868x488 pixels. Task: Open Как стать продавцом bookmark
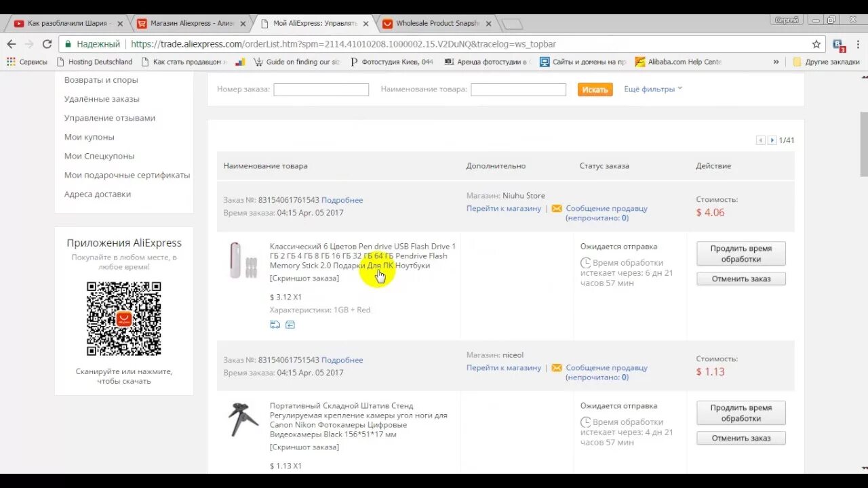[x=185, y=62]
